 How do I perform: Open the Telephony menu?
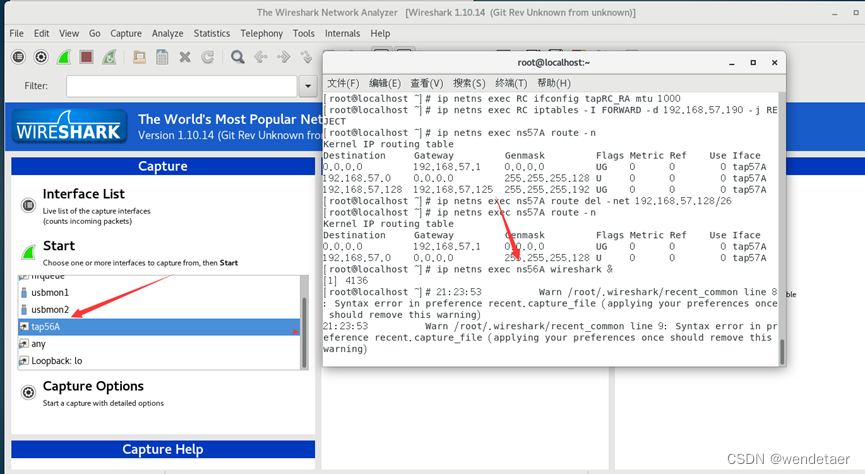[x=261, y=33]
